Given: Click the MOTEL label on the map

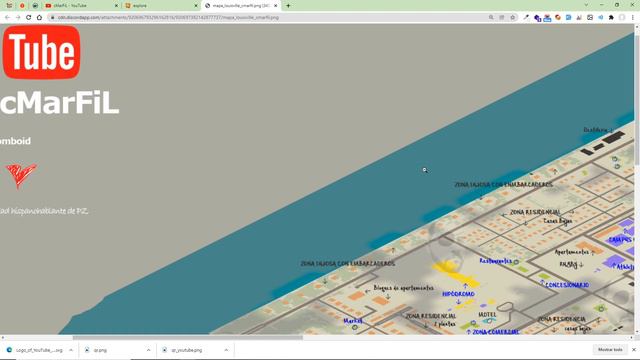Looking at the screenshot, I should coord(487,315).
